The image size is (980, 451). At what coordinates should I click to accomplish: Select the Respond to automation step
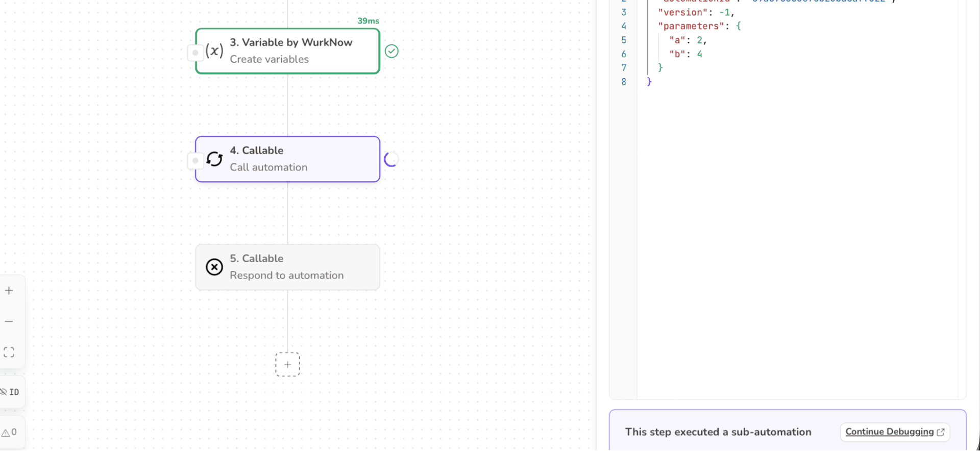point(286,275)
